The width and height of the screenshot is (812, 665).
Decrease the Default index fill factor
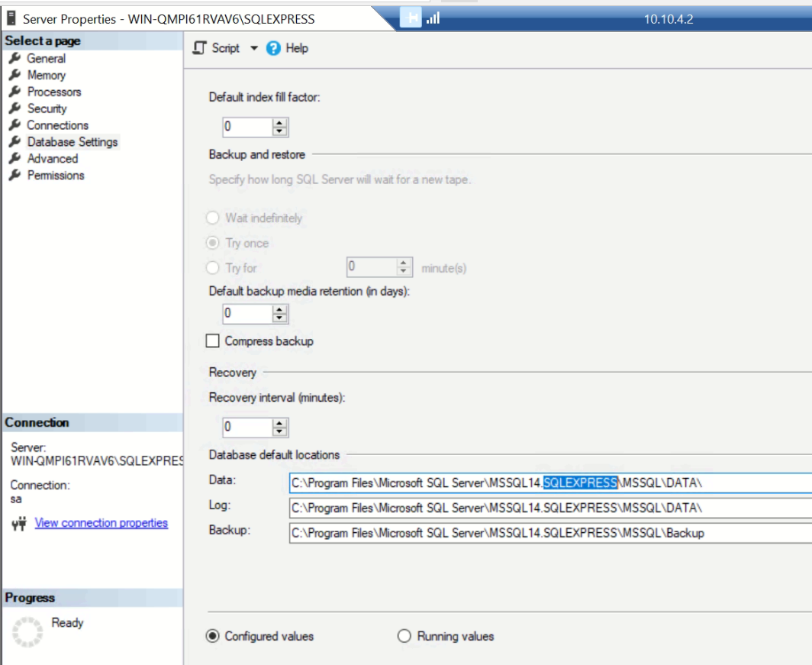(x=279, y=131)
